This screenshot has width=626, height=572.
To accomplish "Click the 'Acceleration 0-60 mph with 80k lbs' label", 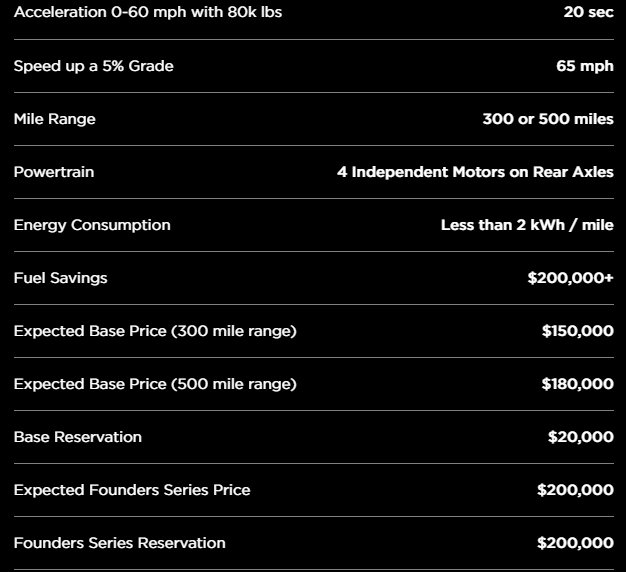I will pyautogui.click(x=148, y=12).
